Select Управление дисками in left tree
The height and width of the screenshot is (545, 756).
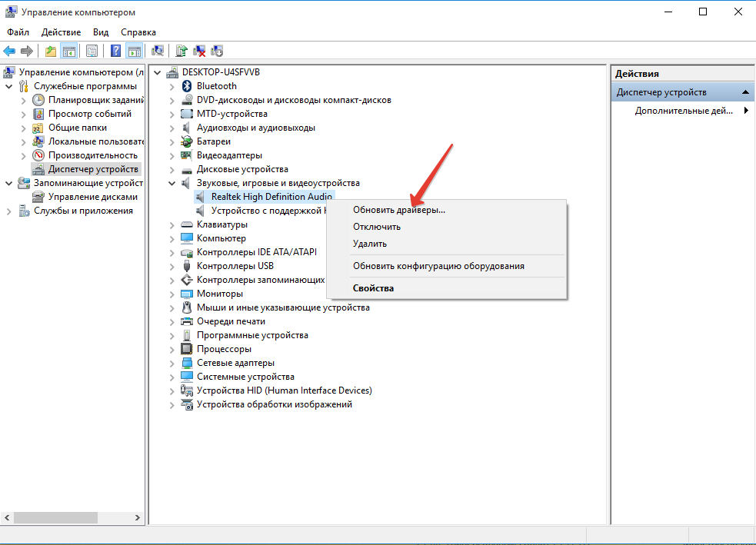tap(92, 197)
